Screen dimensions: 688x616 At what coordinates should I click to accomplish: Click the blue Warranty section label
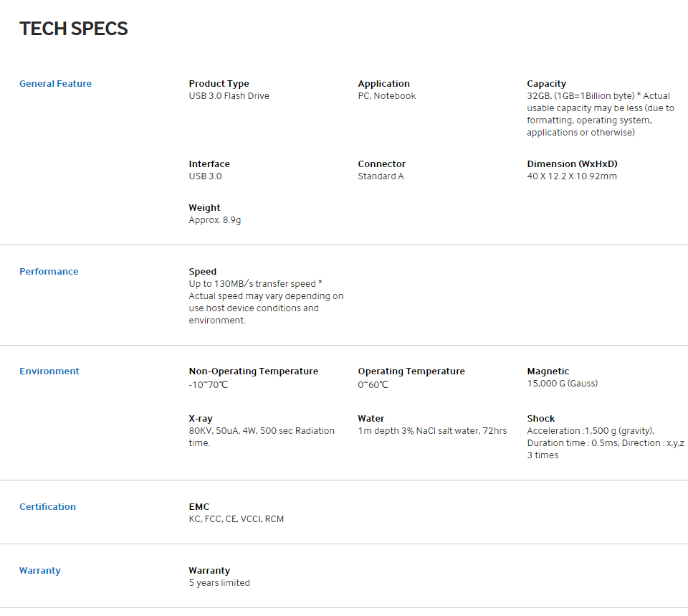pos(40,571)
